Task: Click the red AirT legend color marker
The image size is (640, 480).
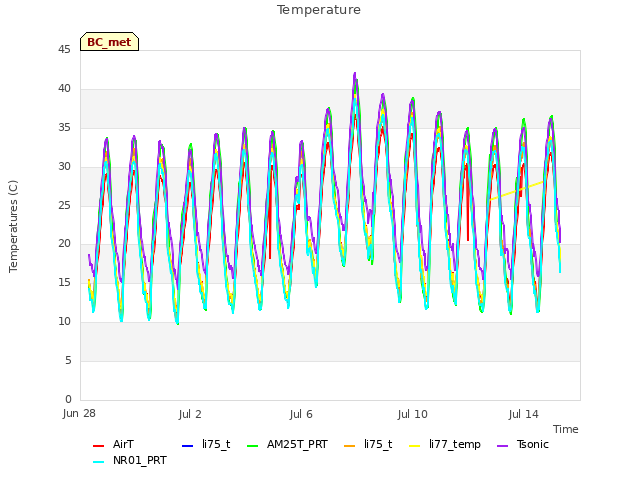Action: pos(98,446)
